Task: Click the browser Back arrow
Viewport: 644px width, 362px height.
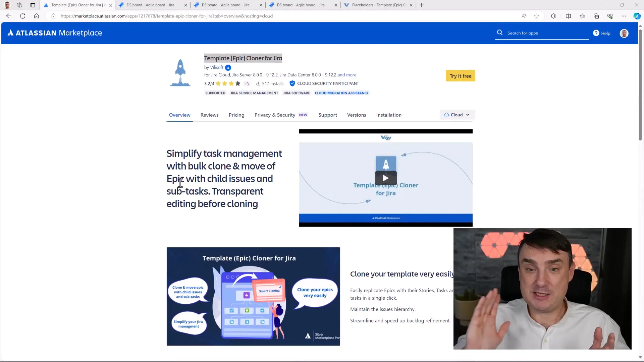Action: pos(9,16)
